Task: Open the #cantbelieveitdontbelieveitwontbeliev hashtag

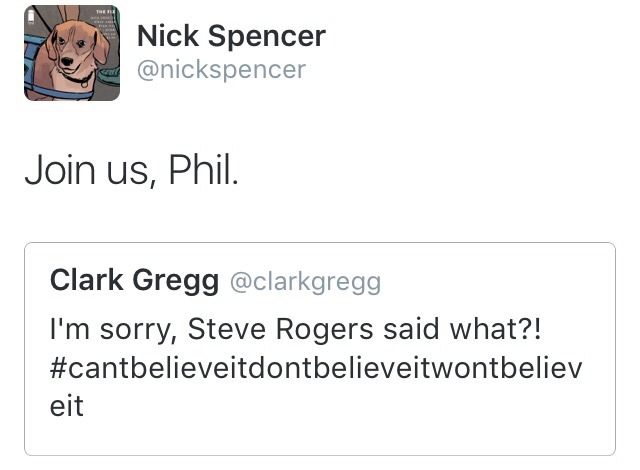Action: 315,366
